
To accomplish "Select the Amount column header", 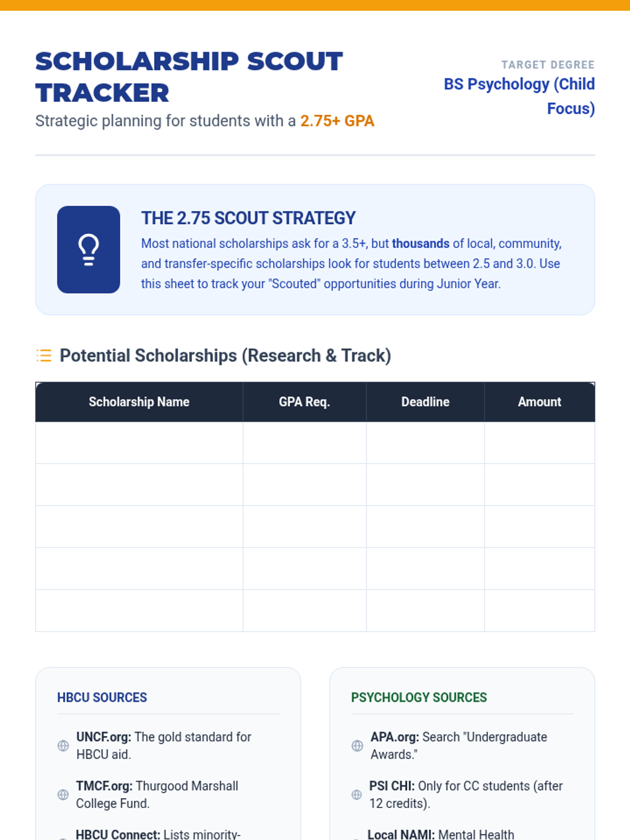I will coord(539,402).
